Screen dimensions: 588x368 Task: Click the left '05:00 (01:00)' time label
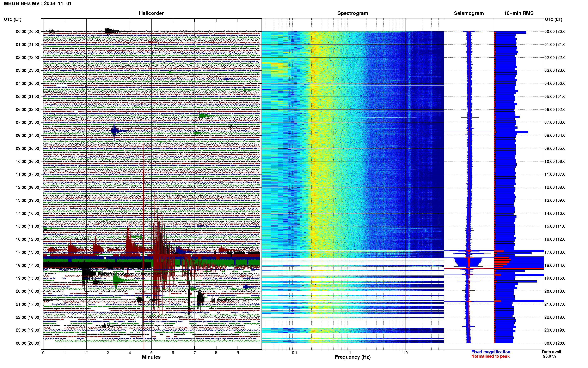[x=28, y=97]
